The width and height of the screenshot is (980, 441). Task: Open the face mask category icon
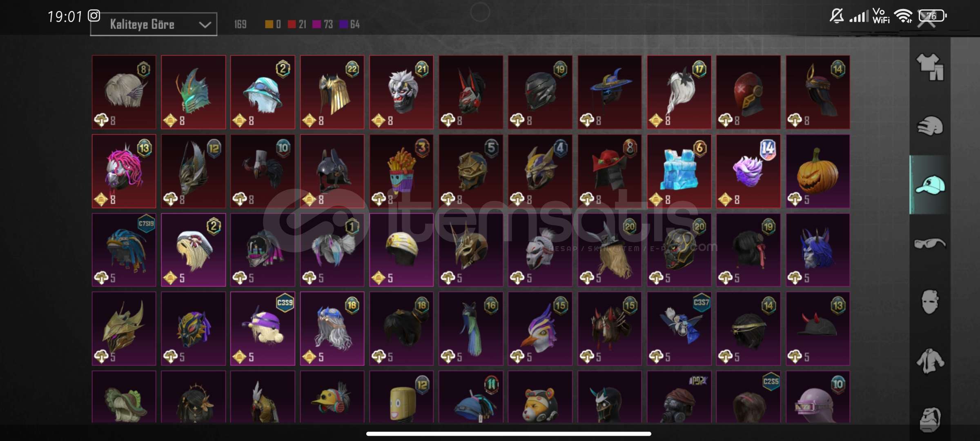[x=930, y=302]
